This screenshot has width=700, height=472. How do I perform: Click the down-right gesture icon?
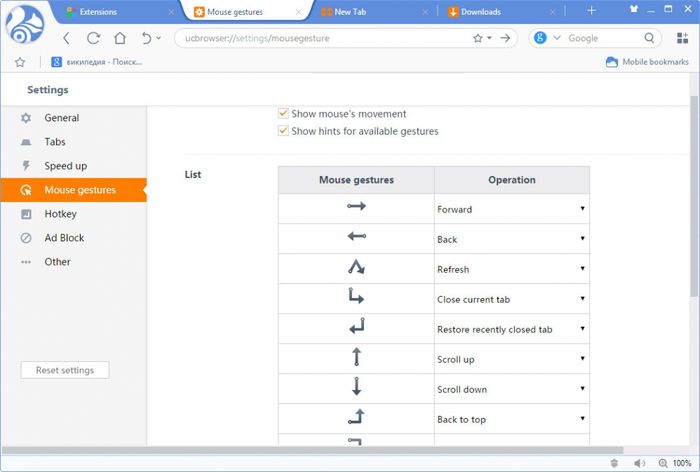[356, 296]
